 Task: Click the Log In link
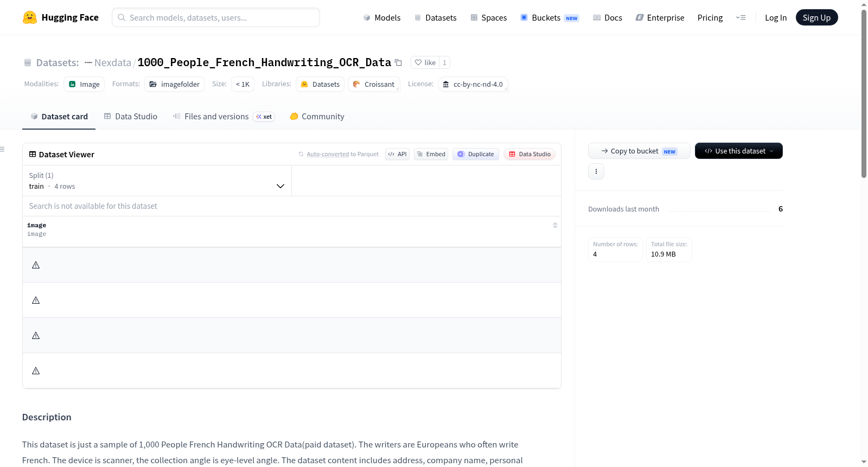(x=776, y=17)
